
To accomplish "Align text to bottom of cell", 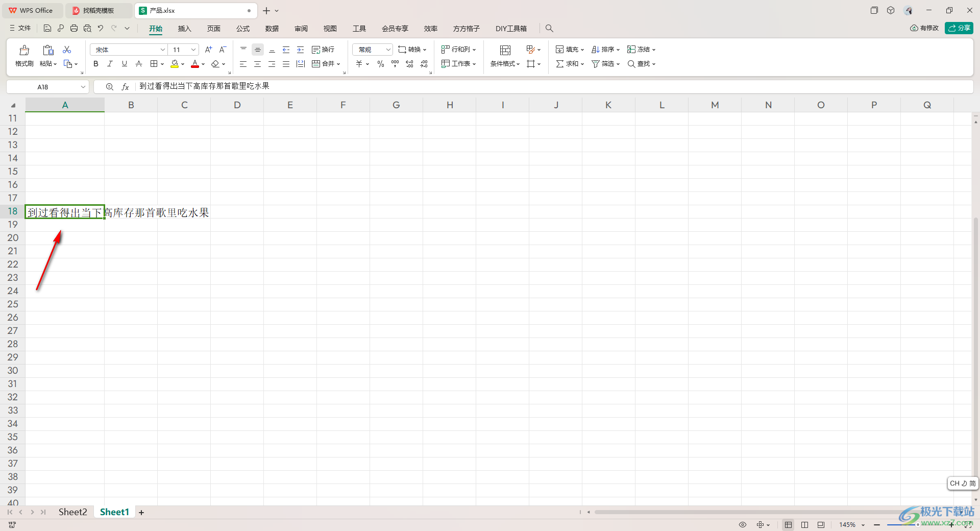I will pyautogui.click(x=272, y=50).
